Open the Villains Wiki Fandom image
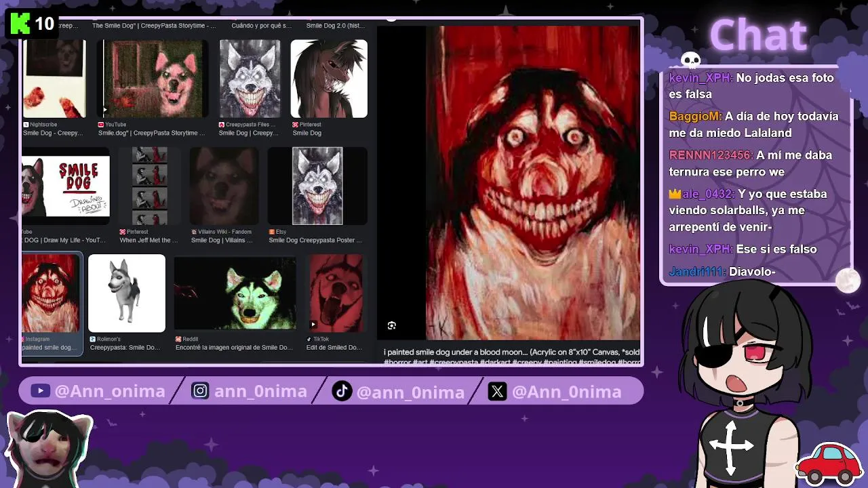 223,186
